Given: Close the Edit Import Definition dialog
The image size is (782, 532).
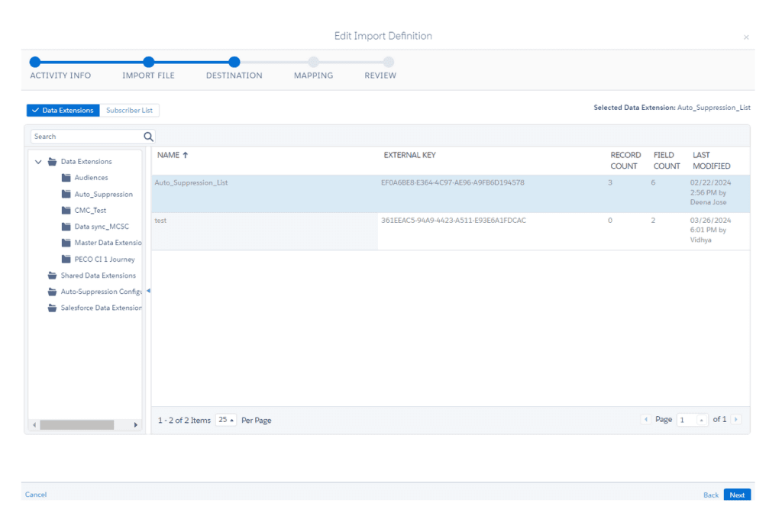Looking at the screenshot, I should pos(746,37).
